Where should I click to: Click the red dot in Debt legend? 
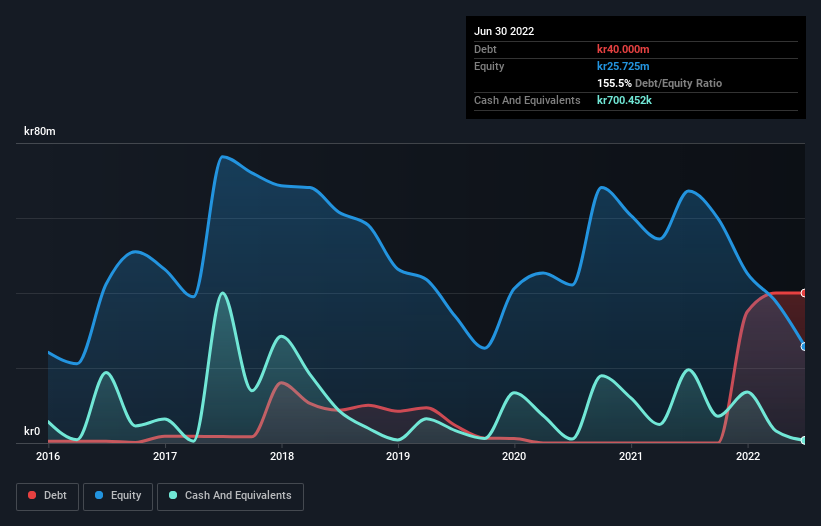coord(32,495)
